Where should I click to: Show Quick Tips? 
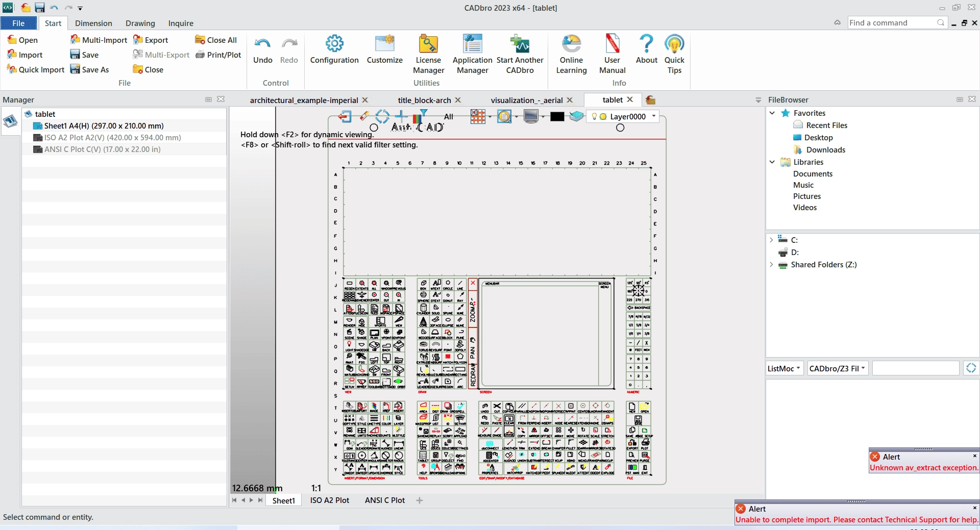pyautogui.click(x=675, y=55)
